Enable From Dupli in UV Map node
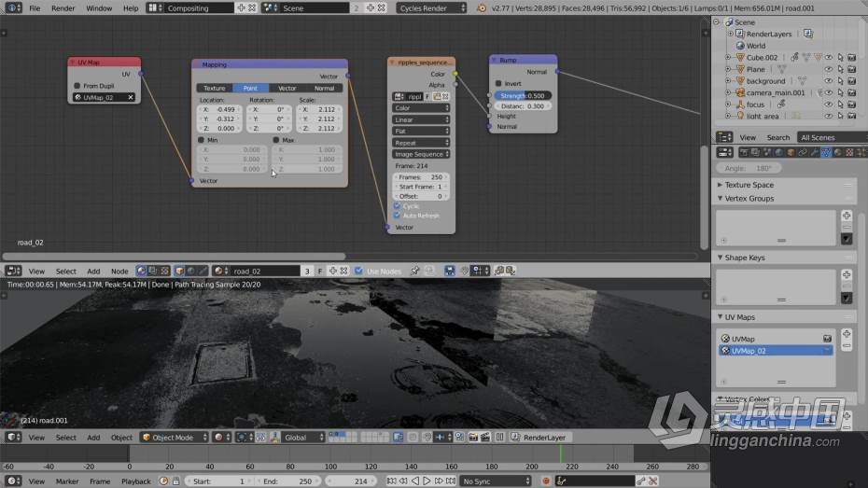The width and height of the screenshot is (868, 488). pyautogui.click(x=77, y=86)
